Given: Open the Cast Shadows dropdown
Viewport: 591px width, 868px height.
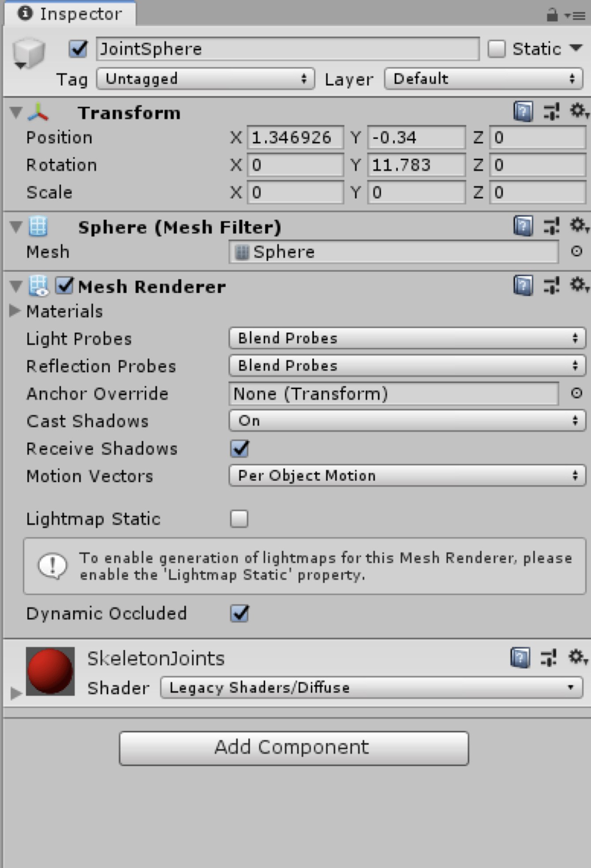Looking at the screenshot, I should click(x=407, y=421).
